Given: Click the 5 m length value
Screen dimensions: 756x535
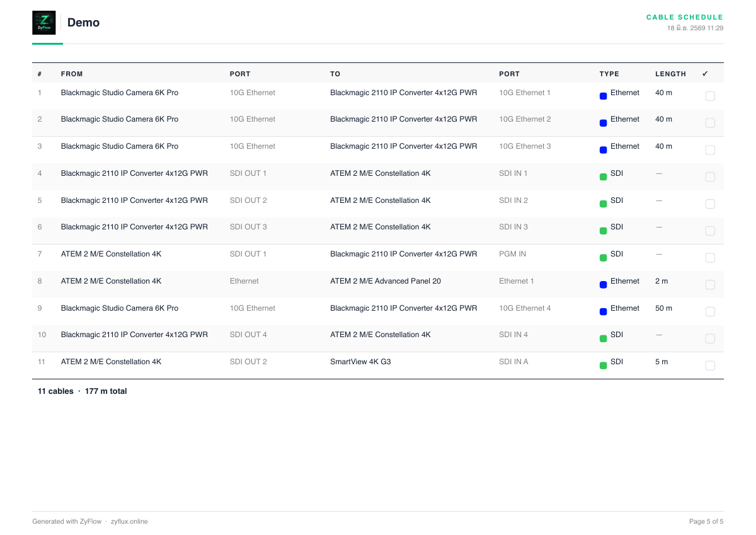Looking at the screenshot, I should click(661, 362).
